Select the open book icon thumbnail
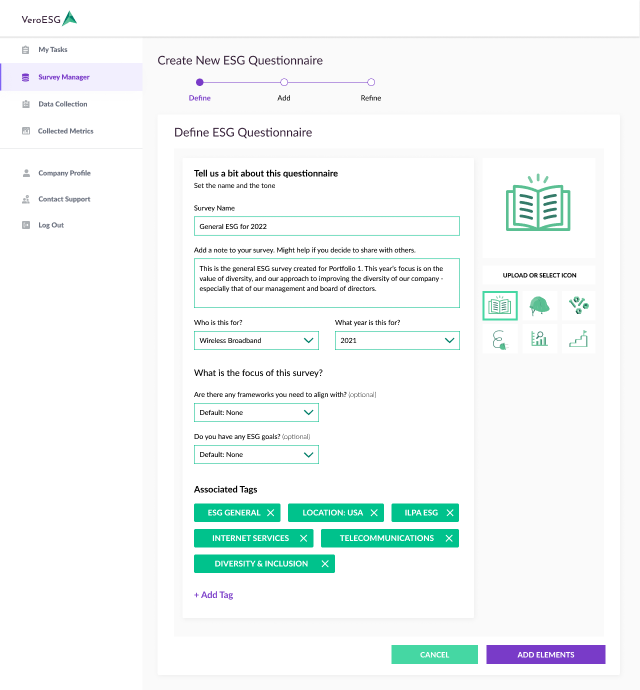This screenshot has height=690, width=640. 500,306
